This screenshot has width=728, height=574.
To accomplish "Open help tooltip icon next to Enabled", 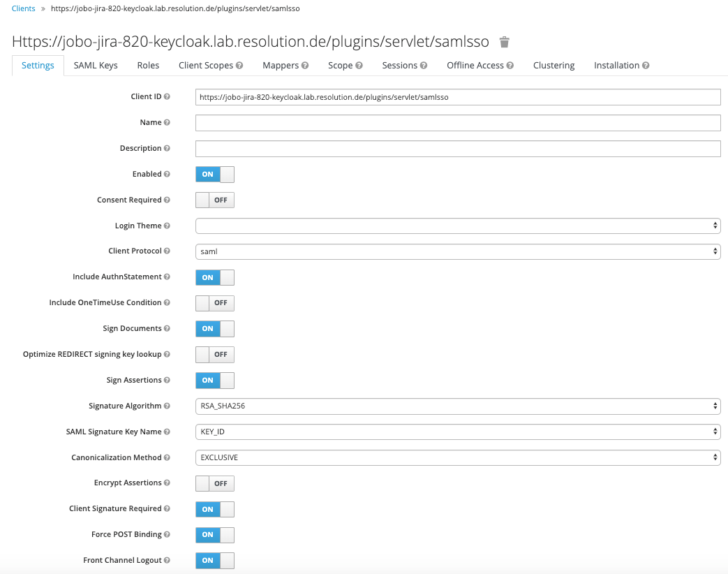I will coord(167,174).
